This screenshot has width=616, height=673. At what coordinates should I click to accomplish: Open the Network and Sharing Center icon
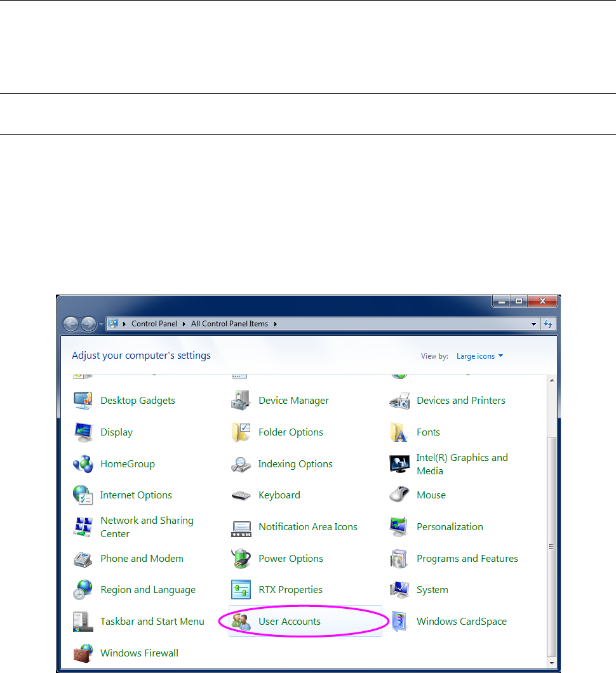tap(83, 527)
